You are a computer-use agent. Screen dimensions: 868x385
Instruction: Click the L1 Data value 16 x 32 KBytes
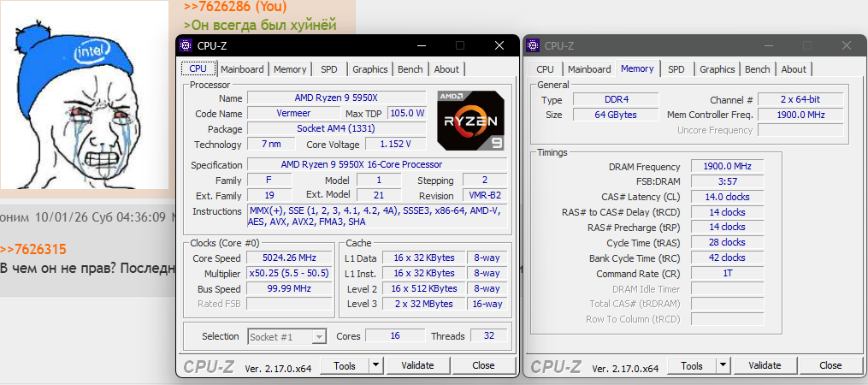(x=424, y=258)
